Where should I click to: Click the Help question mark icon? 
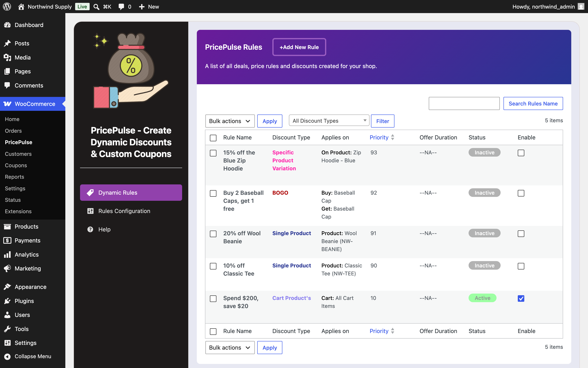(90, 229)
